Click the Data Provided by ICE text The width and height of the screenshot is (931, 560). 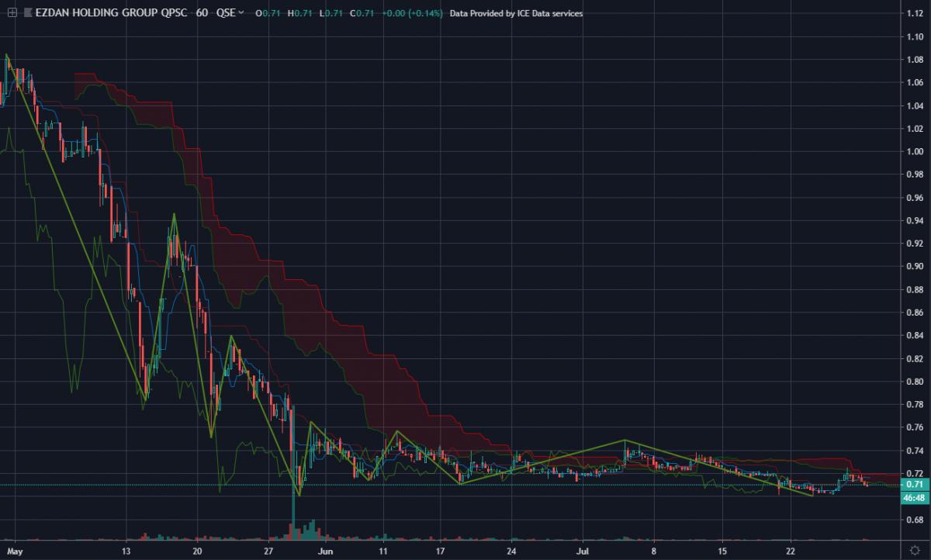point(516,13)
